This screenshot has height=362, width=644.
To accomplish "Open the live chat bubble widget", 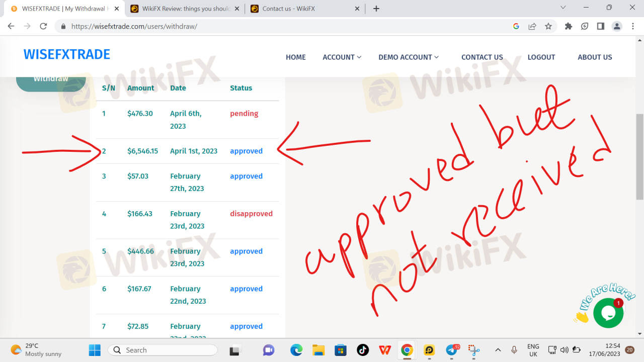I will [608, 313].
